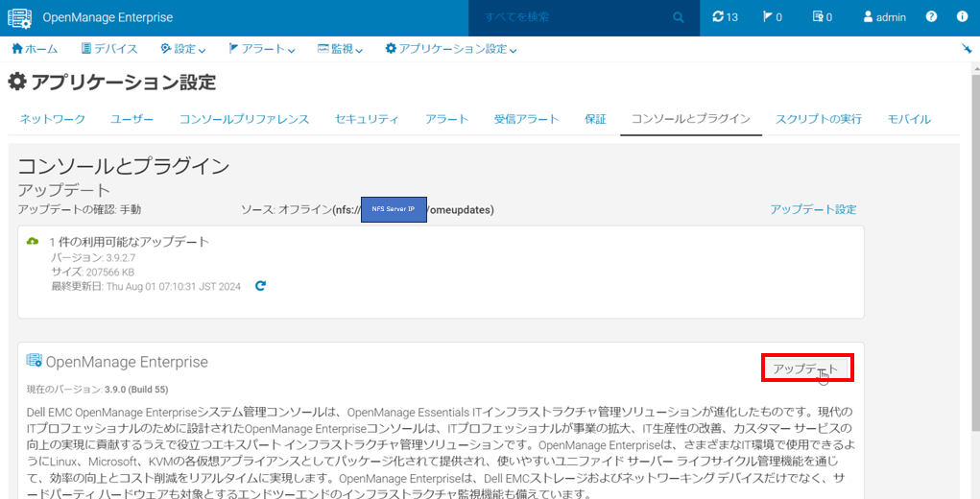Click the アップデートの確認: 手動 text
980x499 pixels.
80,209
